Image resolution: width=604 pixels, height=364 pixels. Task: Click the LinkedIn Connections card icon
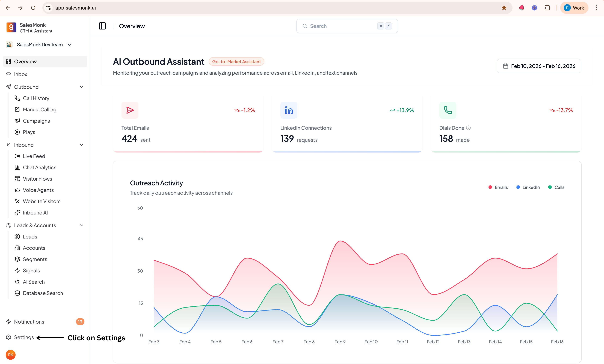coord(289,110)
